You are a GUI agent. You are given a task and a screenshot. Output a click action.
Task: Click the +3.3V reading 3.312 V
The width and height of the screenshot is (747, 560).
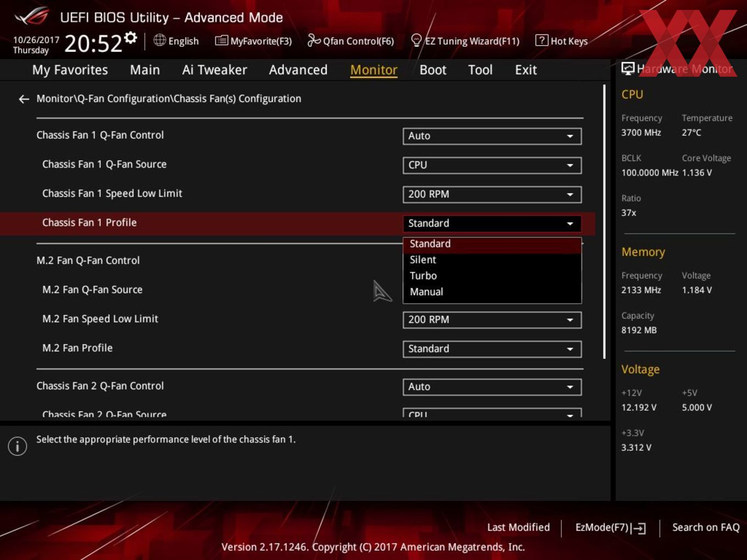point(636,448)
